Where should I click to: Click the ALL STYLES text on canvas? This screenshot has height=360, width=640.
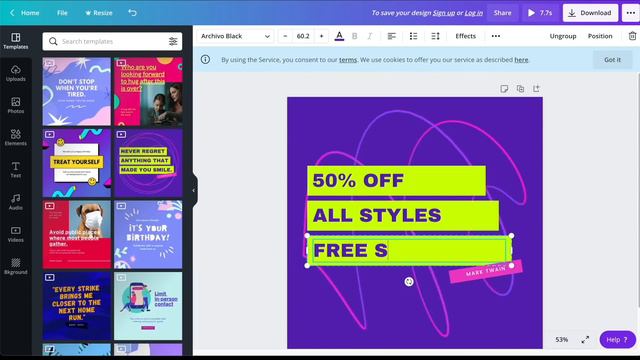[377, 215]
